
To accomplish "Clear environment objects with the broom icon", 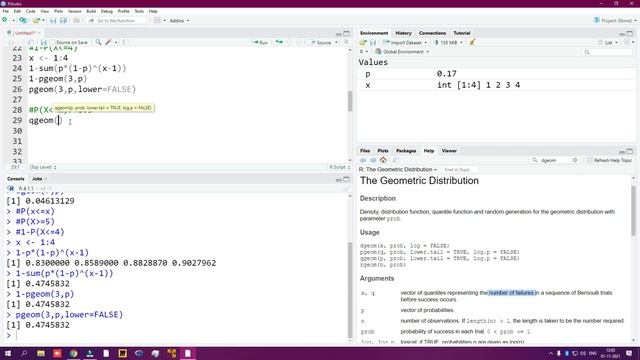I will [473, 42].
